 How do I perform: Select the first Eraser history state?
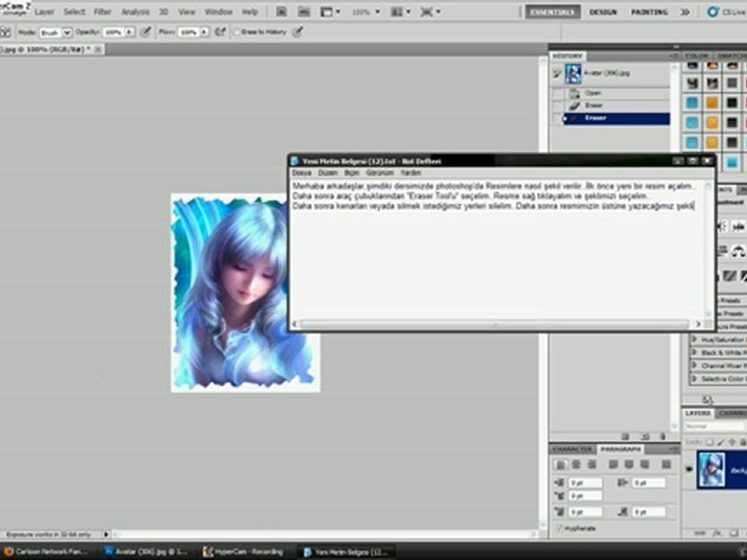[x=616, y=105]
